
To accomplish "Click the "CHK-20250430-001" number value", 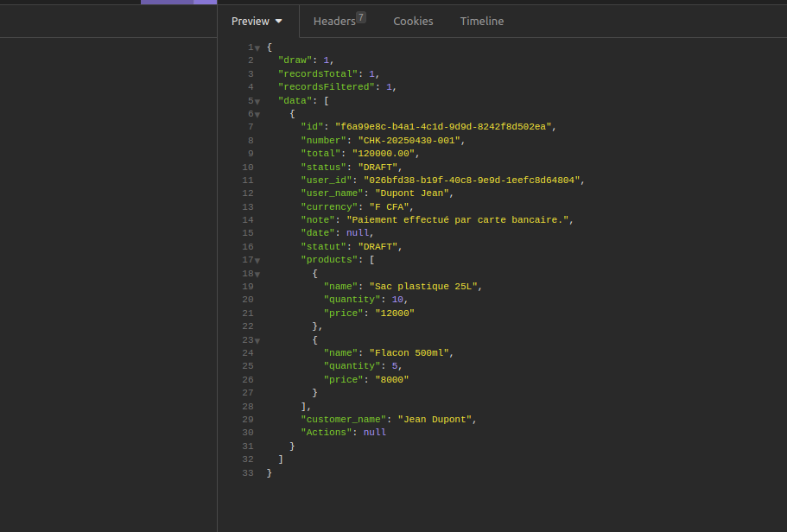I will (x=409, y=141).
